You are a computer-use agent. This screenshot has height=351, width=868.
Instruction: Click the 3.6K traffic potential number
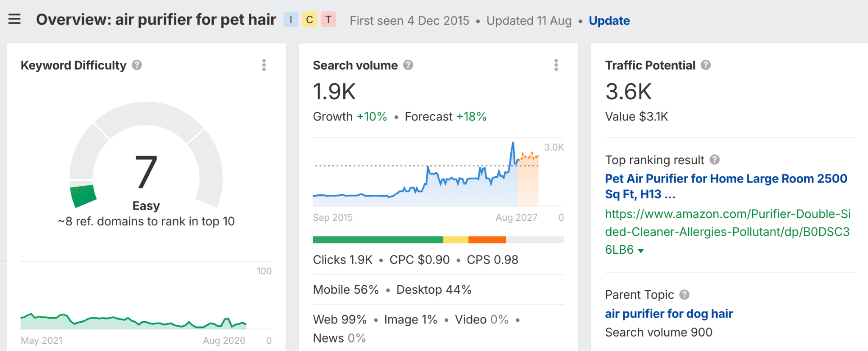(629, 92)
